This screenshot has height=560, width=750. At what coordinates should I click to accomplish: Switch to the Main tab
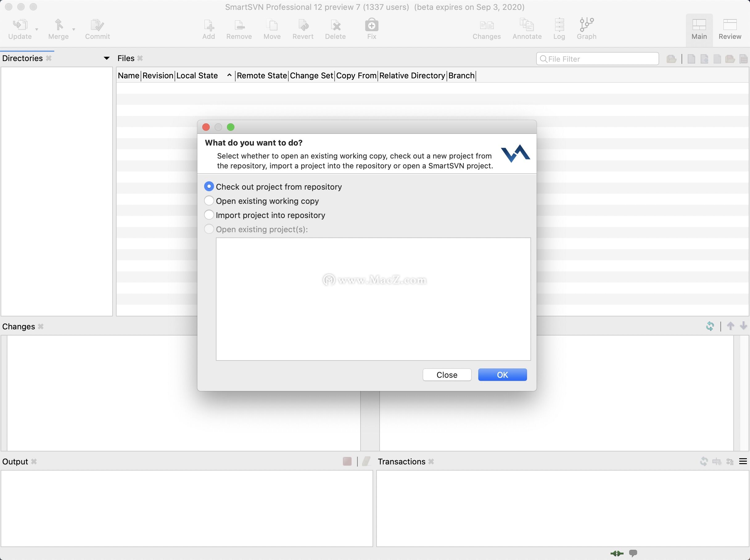699,28
